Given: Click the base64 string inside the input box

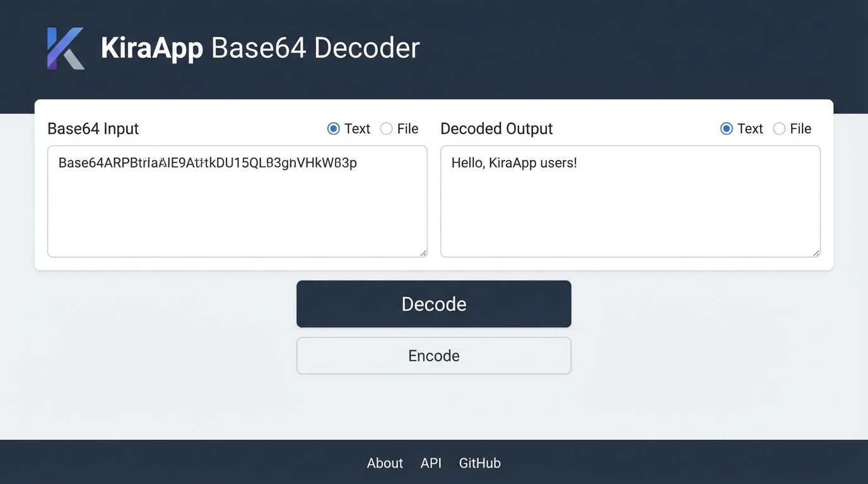Looking at the screenshot, I should 207,163.
